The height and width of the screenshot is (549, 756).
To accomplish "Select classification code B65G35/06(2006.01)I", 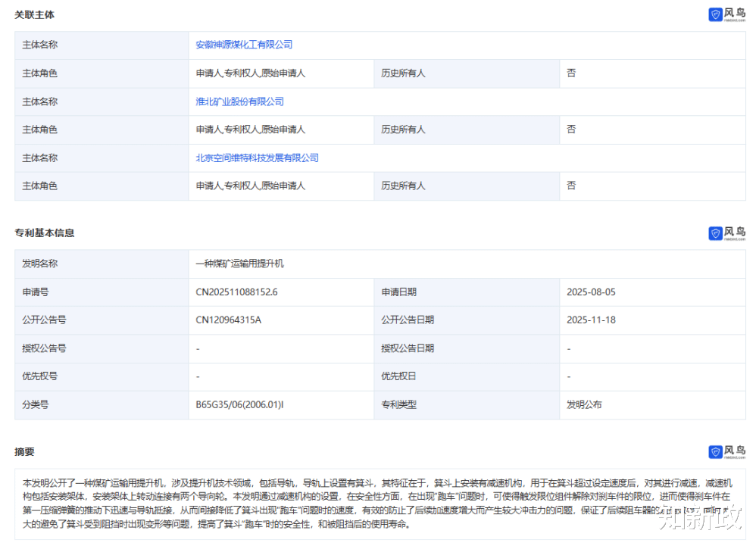I will coord(239,405).
